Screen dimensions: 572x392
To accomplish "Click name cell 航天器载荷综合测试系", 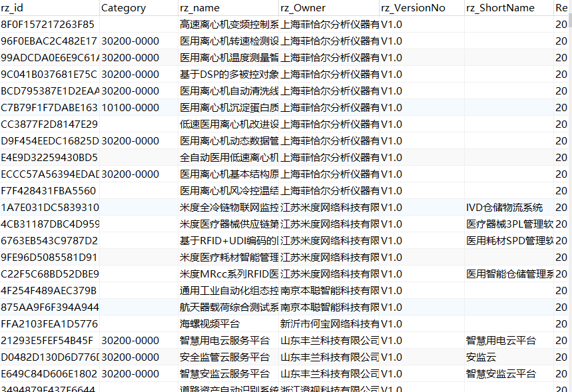I will tap(228, 307).
